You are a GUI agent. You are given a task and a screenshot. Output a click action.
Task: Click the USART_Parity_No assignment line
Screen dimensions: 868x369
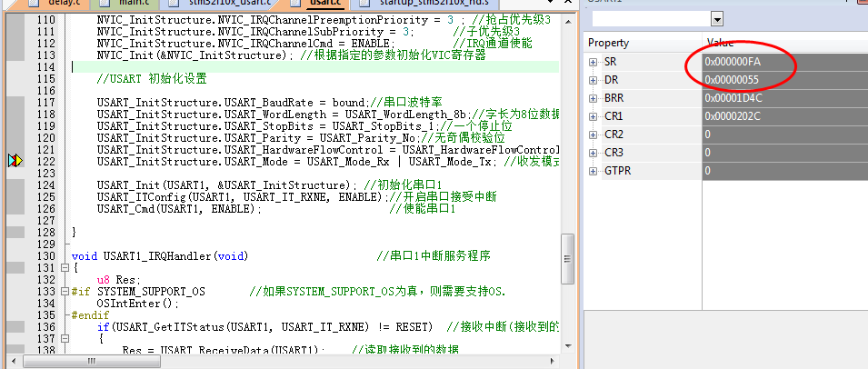[258, 137]
